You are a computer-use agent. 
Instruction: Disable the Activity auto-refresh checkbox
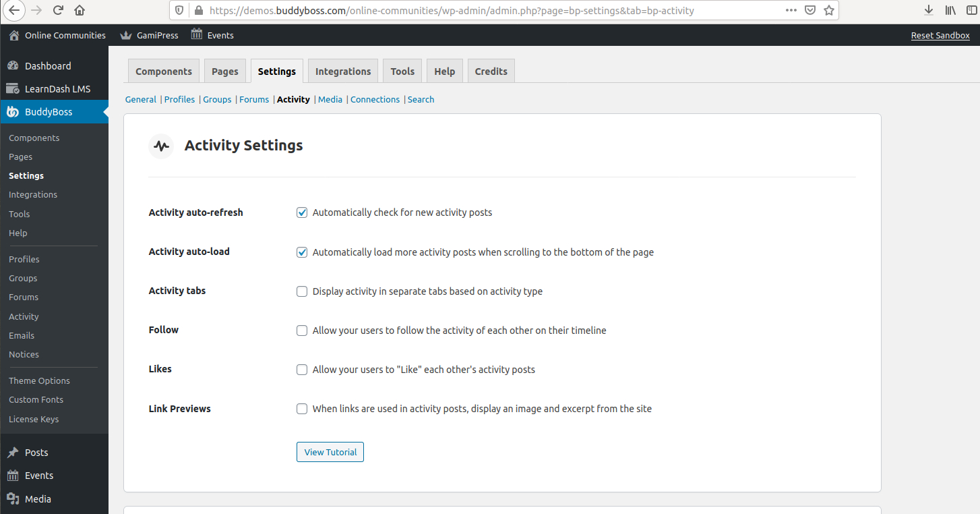pyautogui.click(x=302, y=212)
